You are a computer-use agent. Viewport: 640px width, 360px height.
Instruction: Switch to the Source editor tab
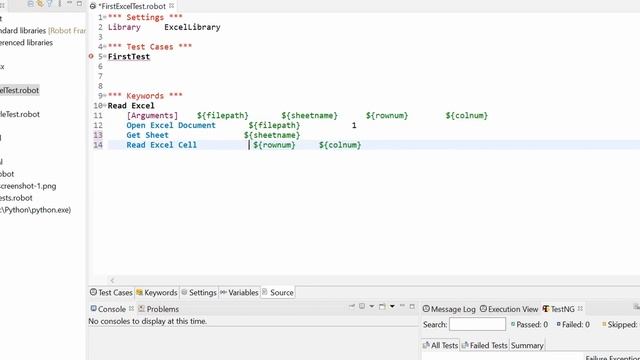[x=278, y=292]
